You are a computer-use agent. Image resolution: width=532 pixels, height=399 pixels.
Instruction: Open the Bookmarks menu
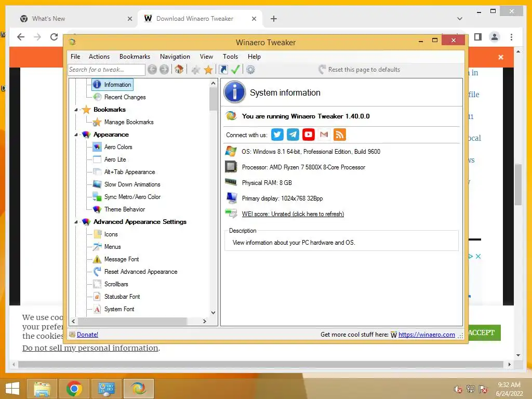click(135, 57)
